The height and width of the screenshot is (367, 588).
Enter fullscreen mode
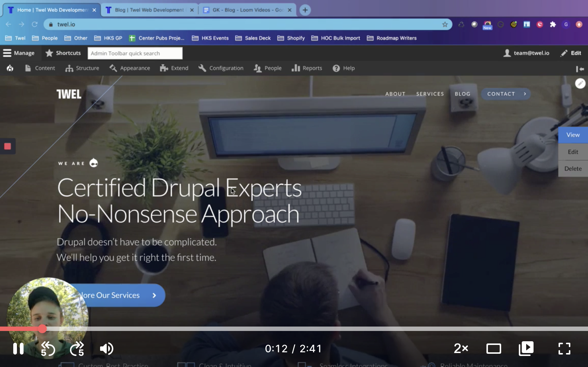(564, 348)
